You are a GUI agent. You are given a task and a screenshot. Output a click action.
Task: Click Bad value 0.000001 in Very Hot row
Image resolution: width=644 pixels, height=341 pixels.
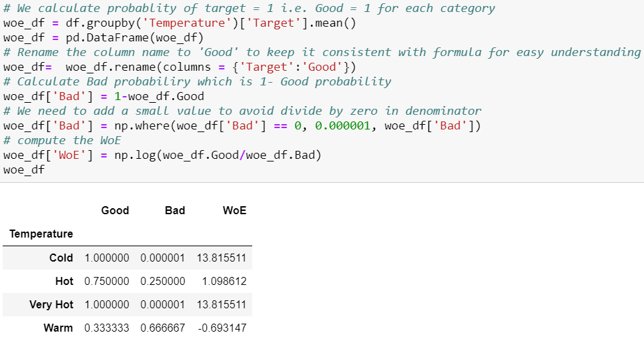[163, 304]
